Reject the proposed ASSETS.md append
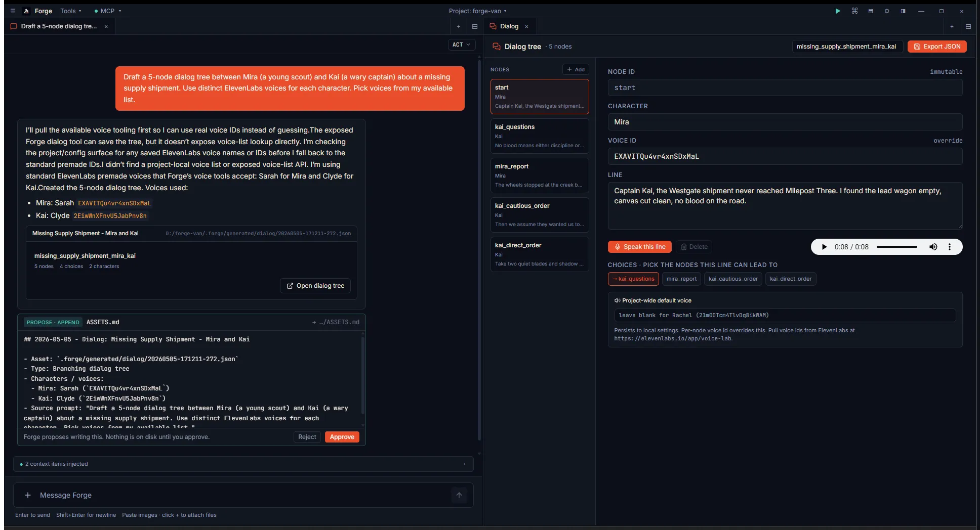980x530 pixels. tap(307, 437)
